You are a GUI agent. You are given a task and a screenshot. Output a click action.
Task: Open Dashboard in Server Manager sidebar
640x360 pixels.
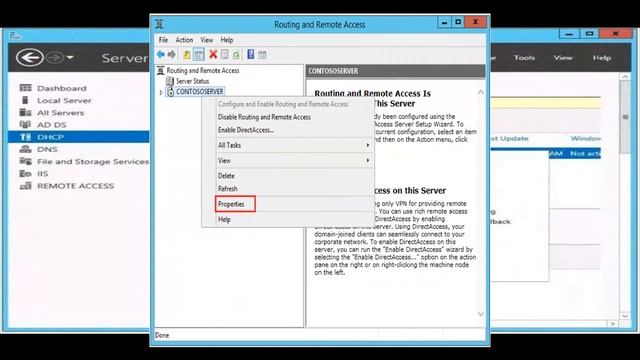pyautogui.click(x=62, y=88)
